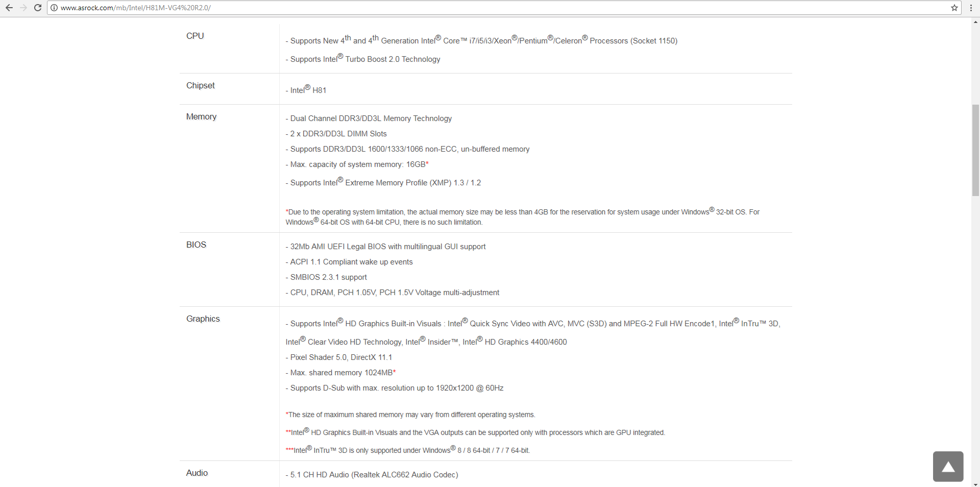980x487 pixels.
Task: Click the scrollbar down arrow
Action: point(975,483)
